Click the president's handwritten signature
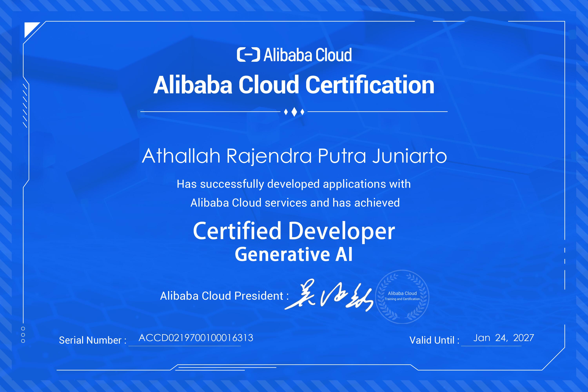The width and height of the screenshot is (588, 392). tap(329, 295)
